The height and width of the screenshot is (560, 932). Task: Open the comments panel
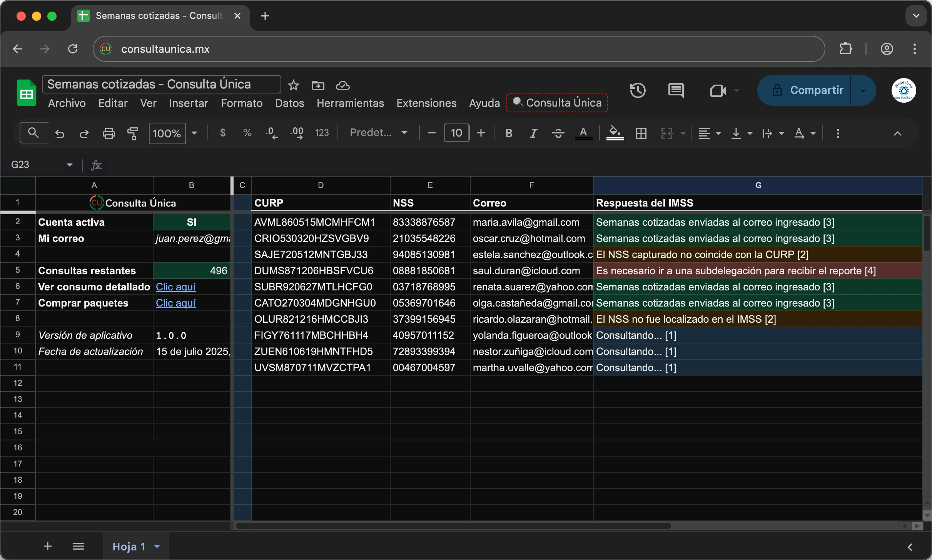click(676, 90)
